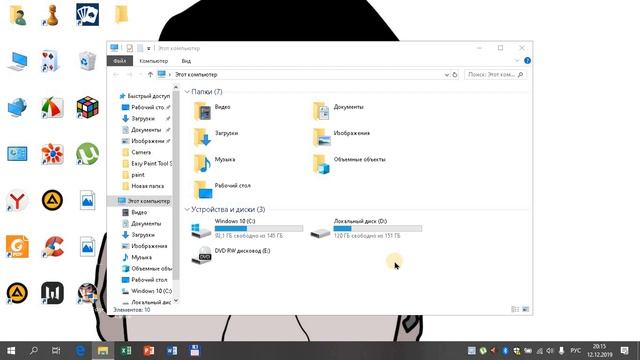Click the volume icon in system tray
The width and height of the screenshot is (640, 360).
(550, 351)
